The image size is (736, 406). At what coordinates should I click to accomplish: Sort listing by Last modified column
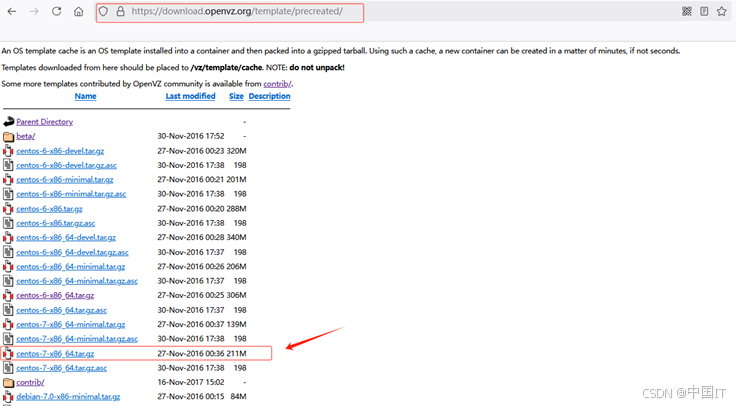point(190,96)
